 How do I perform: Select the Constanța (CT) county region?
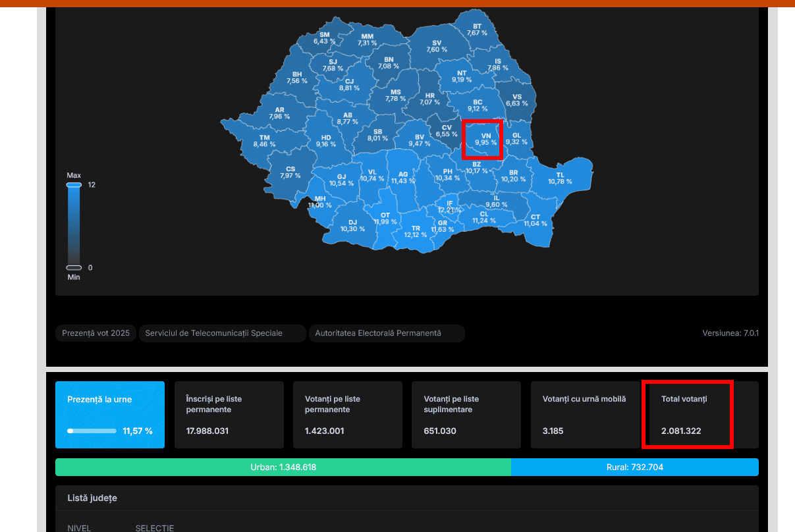pos(535,221)
